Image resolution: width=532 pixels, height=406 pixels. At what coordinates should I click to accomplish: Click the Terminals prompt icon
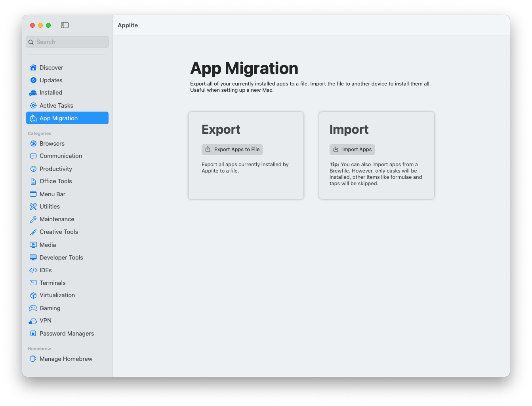coord(33,283)
